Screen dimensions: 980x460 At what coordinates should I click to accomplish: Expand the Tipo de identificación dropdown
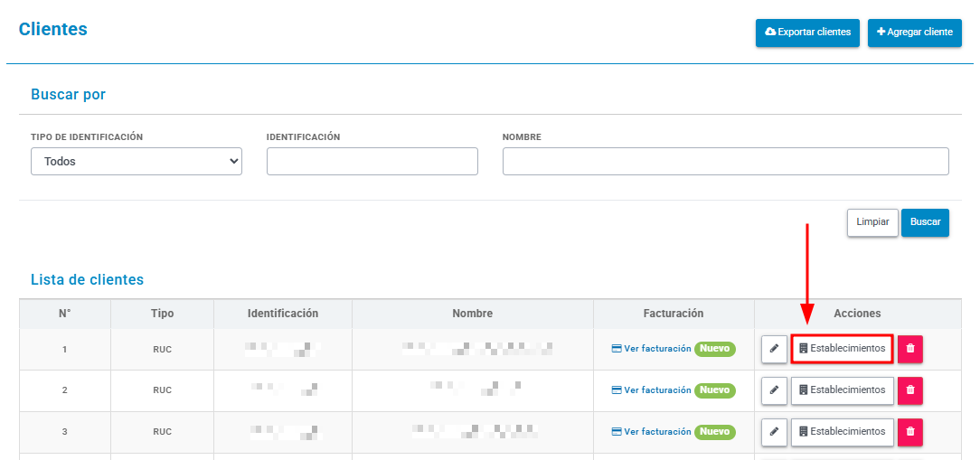coord(137,161)
